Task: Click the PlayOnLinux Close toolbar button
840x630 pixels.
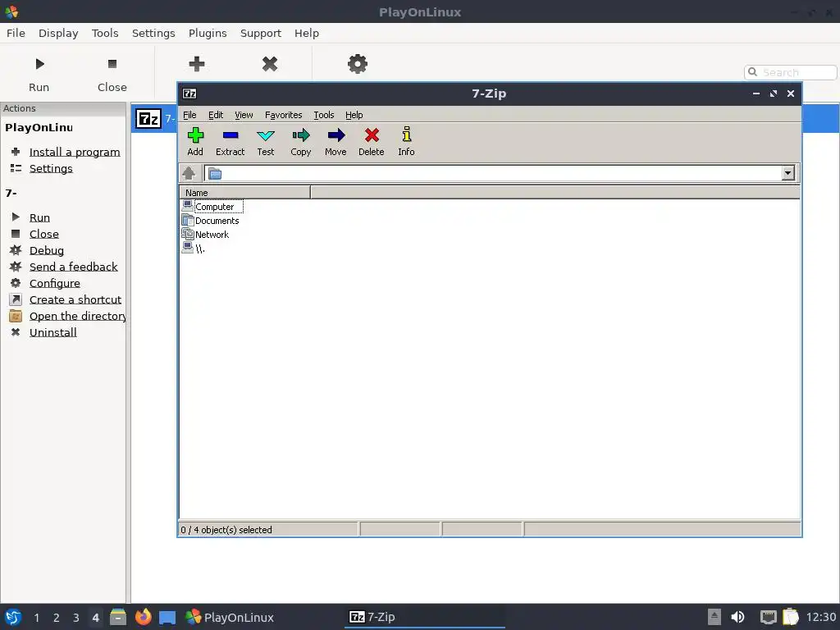Action: pos(112,74)
